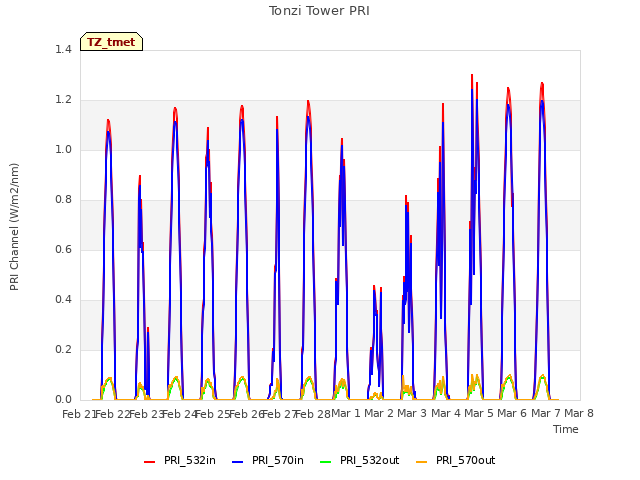Toggle the PRI_532in legend entry
This screenshot has height=480, width=640.
pos(180,460)
